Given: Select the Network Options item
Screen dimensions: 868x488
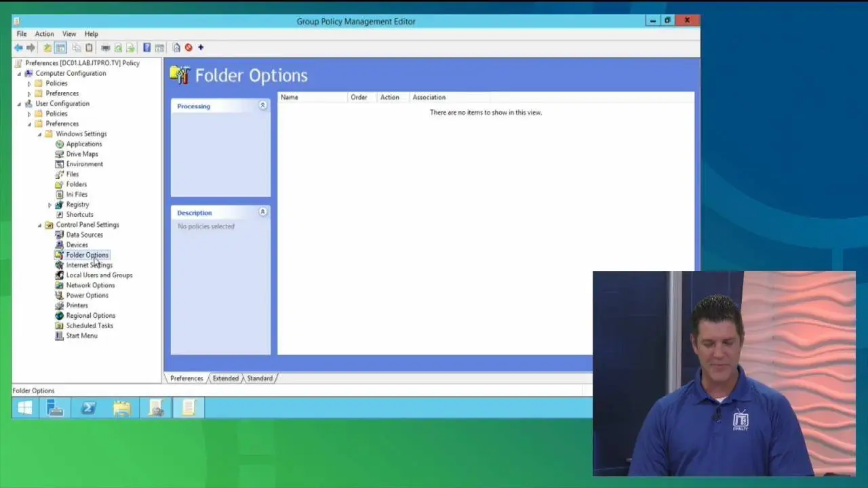Looking at the screenshot, I should [91, 285].
